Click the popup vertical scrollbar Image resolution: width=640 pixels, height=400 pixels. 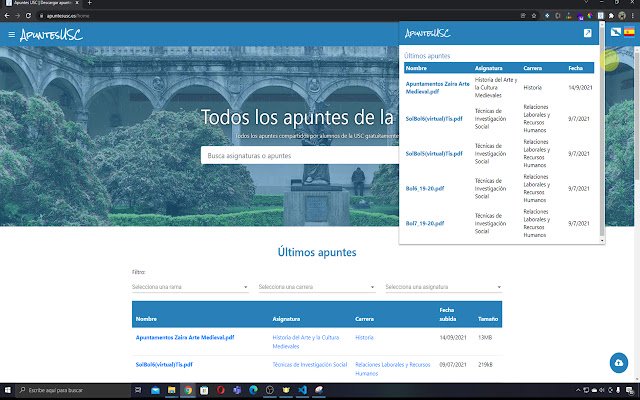pyautogui.click(x=602, y=135)
